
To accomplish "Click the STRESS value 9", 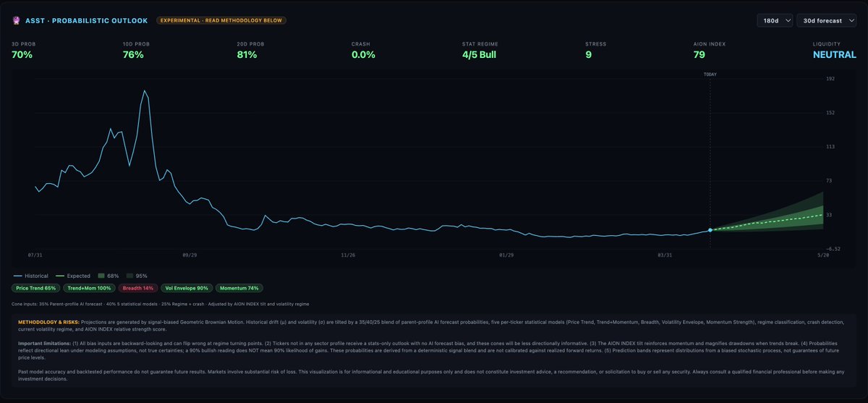I will tap(588, 54).
